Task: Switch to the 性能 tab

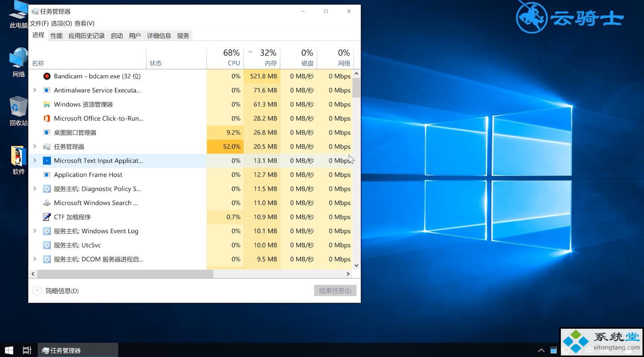Action: tap(56, 36)
